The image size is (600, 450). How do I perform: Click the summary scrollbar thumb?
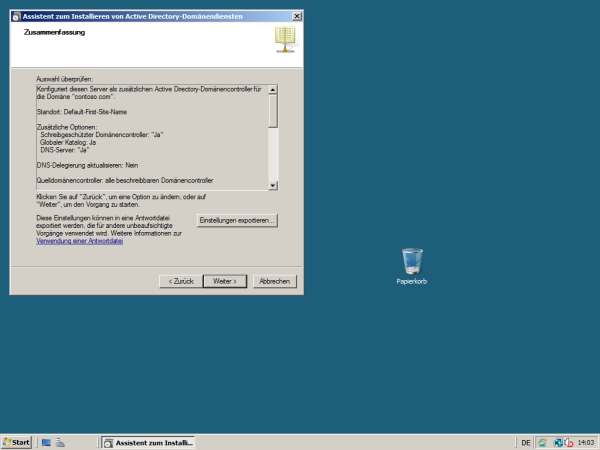(272, 111)
